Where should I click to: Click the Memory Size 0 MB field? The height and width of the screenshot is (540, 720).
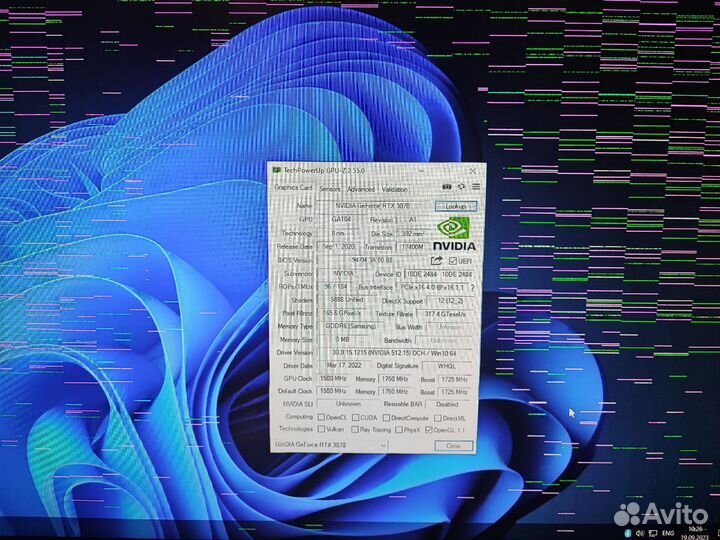[x=343, y=339]
